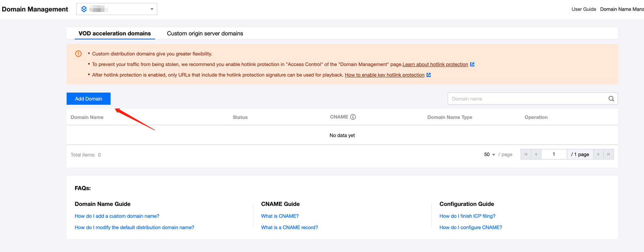Click the search magnifier icon
The width and height of the screenshot is (644, 252).
(611, 99)
